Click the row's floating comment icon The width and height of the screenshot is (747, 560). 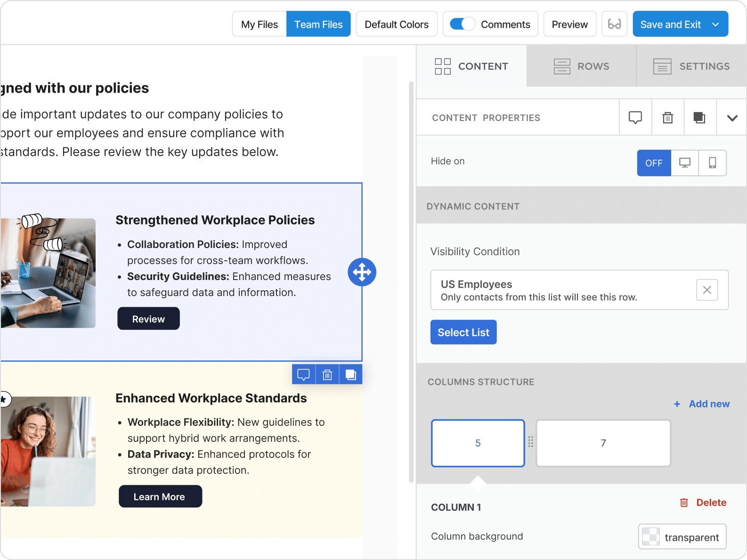(304, 375)
